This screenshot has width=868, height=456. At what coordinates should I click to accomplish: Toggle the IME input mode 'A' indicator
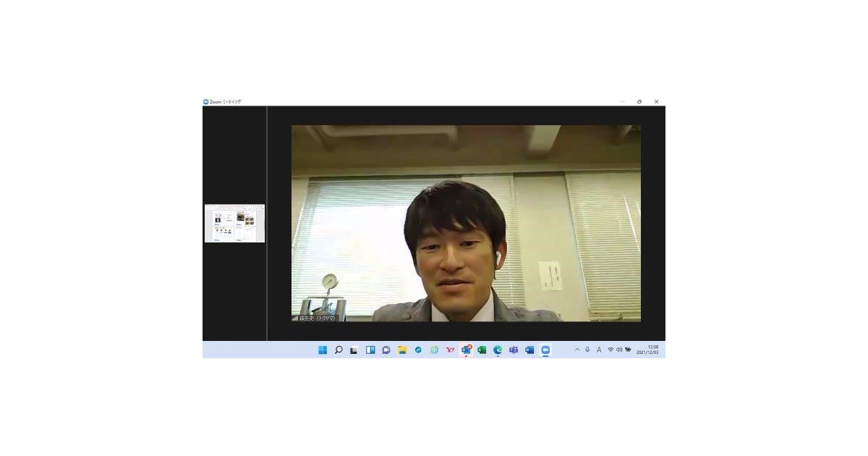tap(599, 350)
